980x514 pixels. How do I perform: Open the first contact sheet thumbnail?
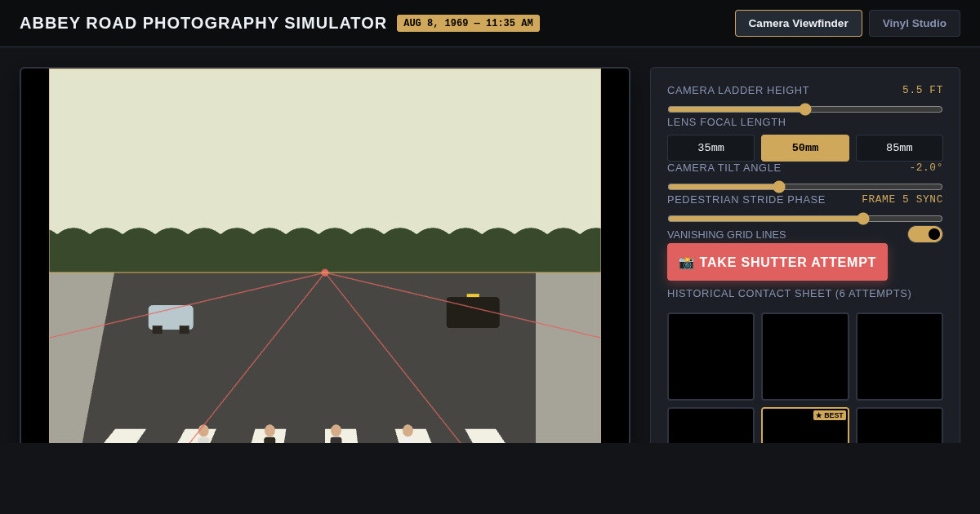710,357
